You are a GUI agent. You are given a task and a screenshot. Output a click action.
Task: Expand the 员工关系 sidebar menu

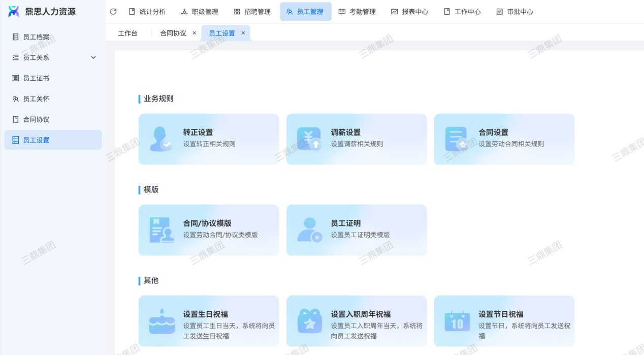[93, 58]
